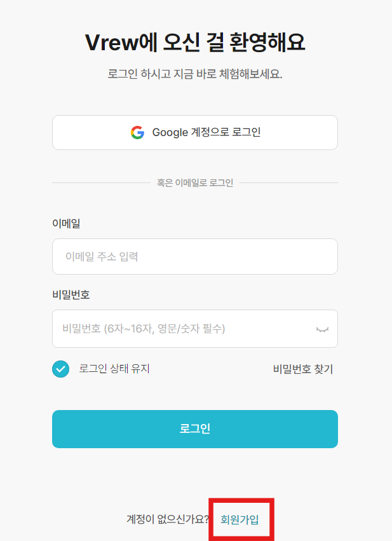Click the email address input box

(195, 256)
